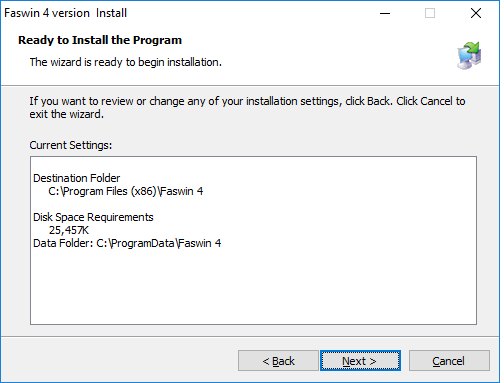
Task: Click the Next button to begin installation
Action: tap(360, 360)
